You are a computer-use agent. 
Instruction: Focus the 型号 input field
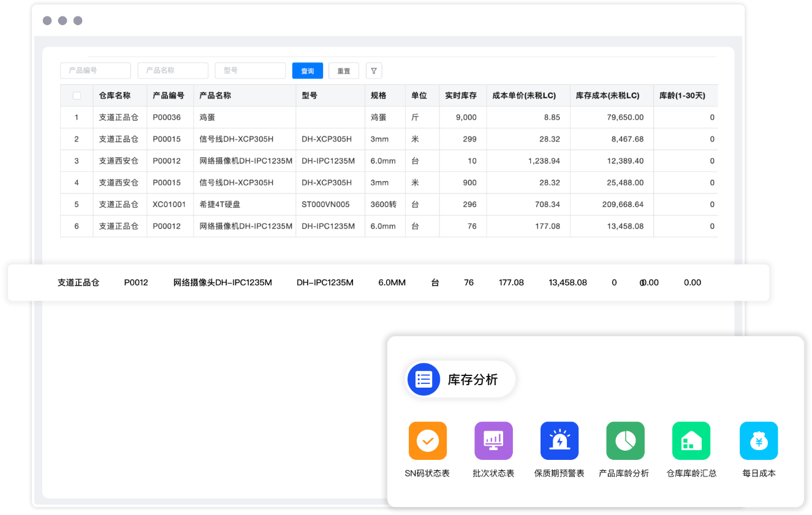point(250,70)
